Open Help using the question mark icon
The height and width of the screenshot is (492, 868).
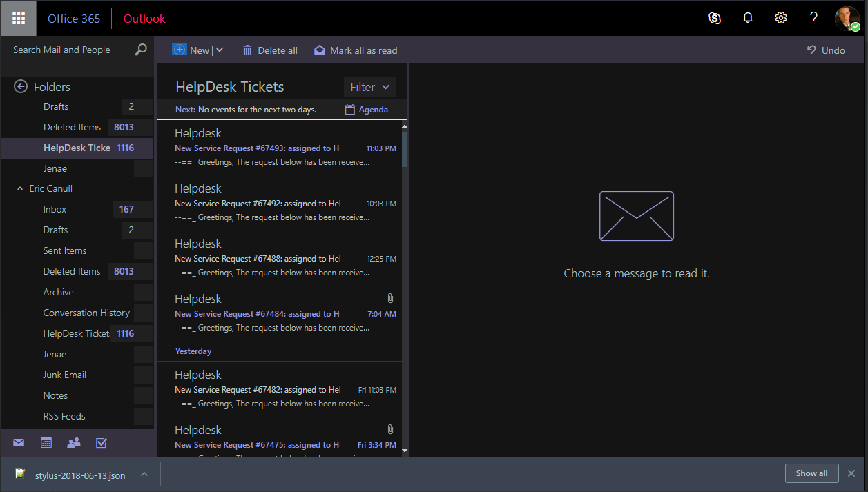click(813, 19)
